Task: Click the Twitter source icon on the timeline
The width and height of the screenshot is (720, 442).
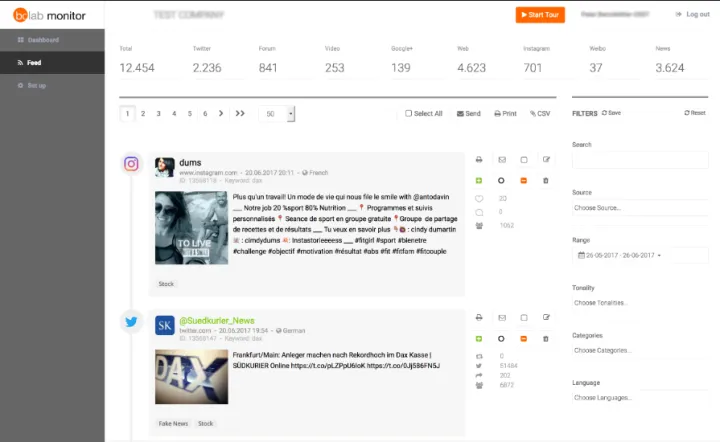Action: [131, 321]
